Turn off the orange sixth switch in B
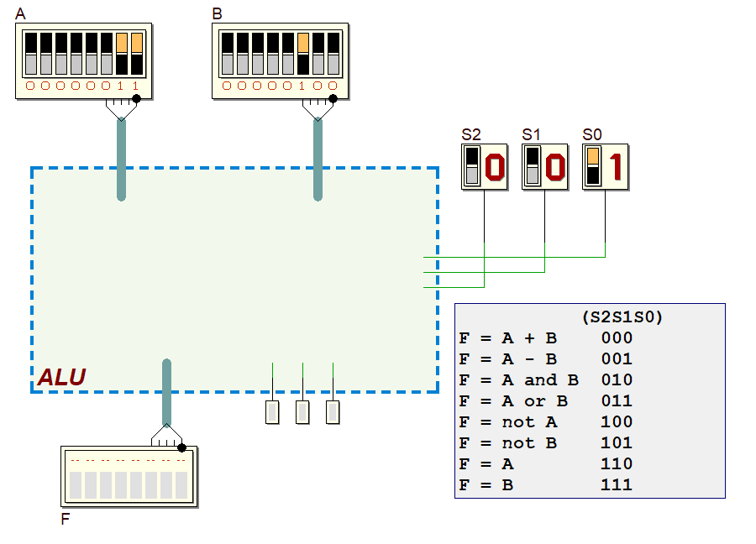The image size is (756, 544). [303, 54]
